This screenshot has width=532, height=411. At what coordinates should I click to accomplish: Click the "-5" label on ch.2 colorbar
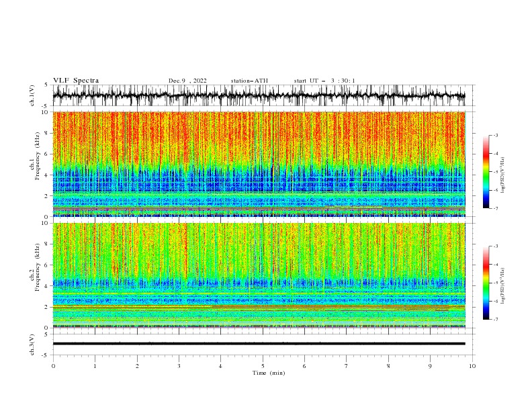[x=496, y=283]
